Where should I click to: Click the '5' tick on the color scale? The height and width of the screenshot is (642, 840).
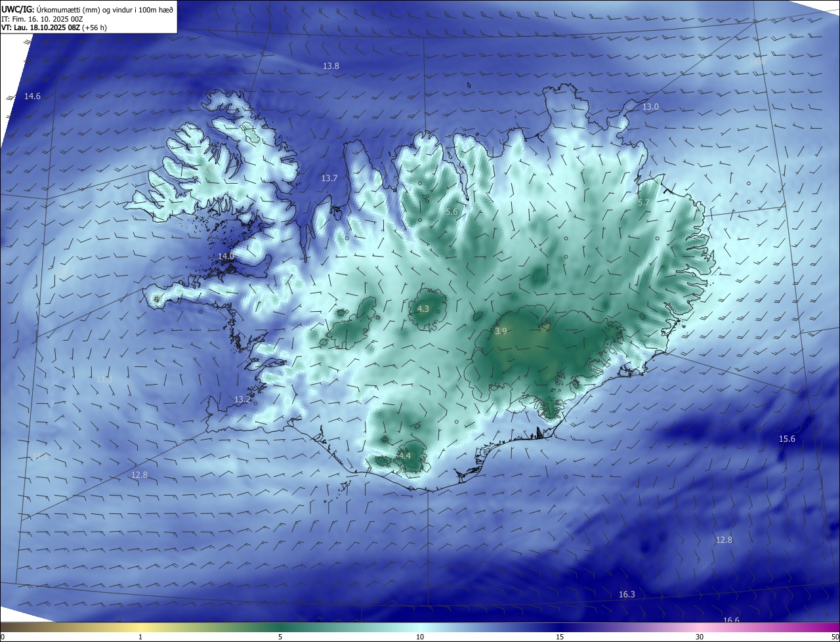tap(280, 637)
